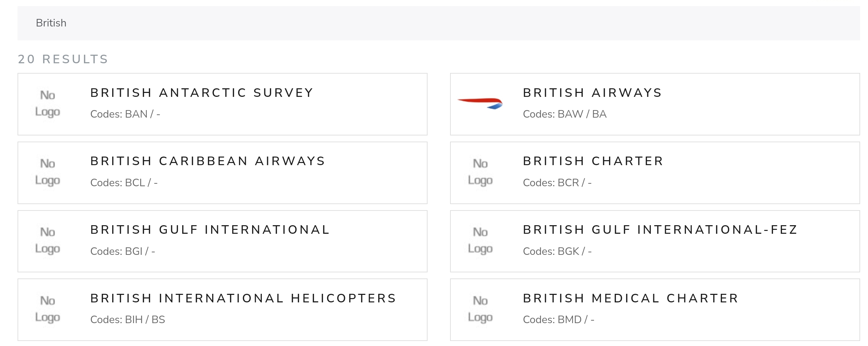The image size is (868, 346).
Task: Focus the search field containing "British"
Action: click(x=438, y=23)
